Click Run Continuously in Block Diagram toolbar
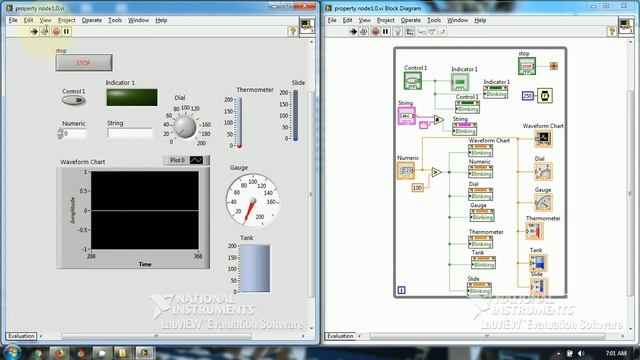 pyautogui.click(x=364, y=31)
